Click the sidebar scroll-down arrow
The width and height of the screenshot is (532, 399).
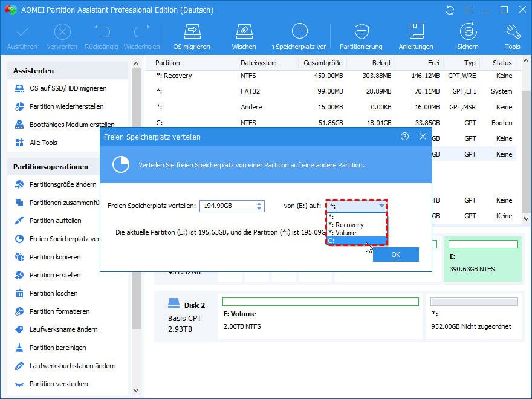[x=136, y=391]
